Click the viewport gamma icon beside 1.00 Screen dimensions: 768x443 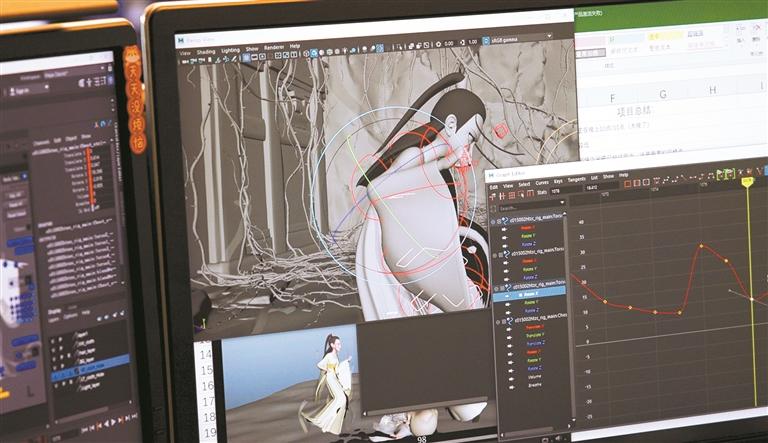[462, 43]
